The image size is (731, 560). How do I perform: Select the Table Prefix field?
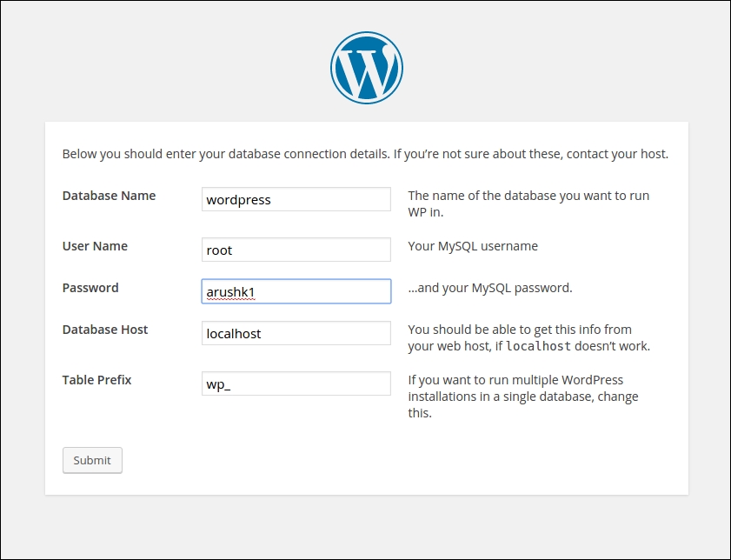pyautogui.click(x=296, y=383)
